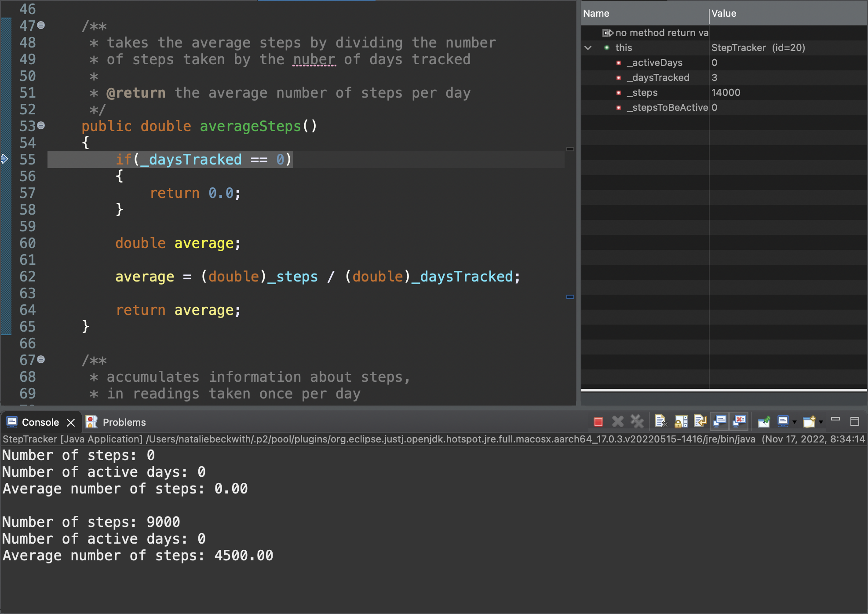The width and height of the screenshot is (868, 614).
Task: Toggle Word Wrap in the Console
Action: 700,422
